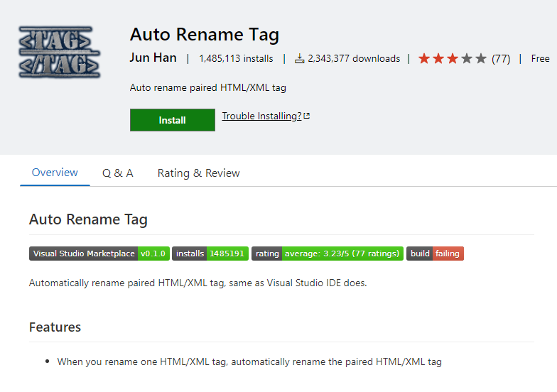Click the download icon next to downloads count
This screenshot has width=557, height=392.
(300, 58)
